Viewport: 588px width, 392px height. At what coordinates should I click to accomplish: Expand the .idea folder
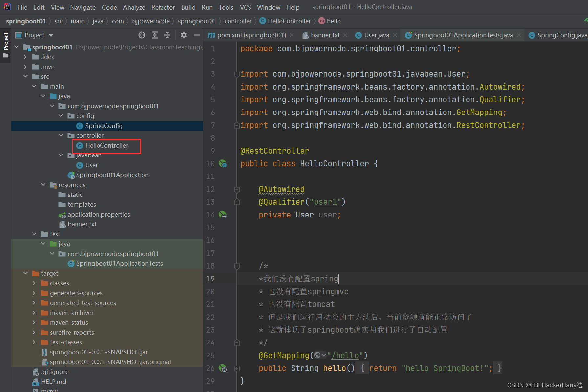[25, 57]
